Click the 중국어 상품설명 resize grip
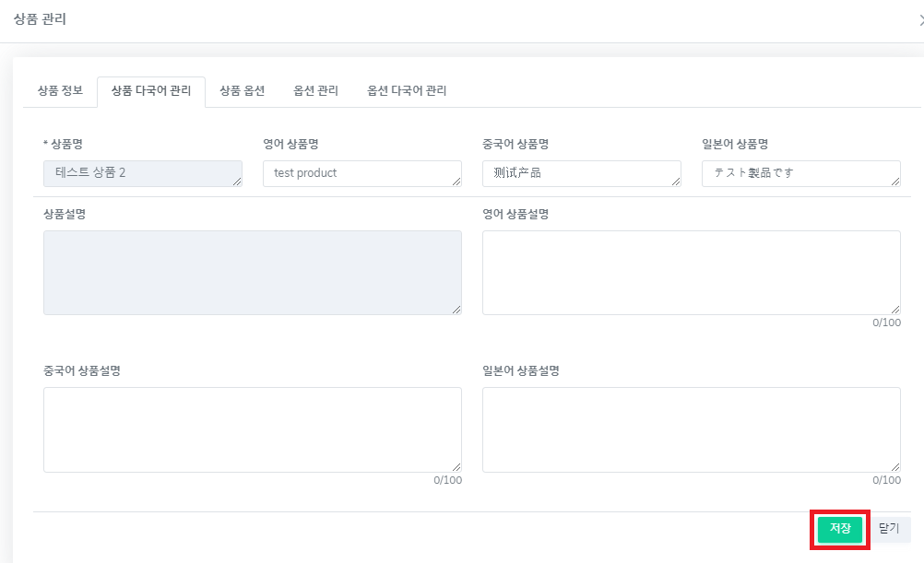The image size is (924, 563). coord(457,468)
